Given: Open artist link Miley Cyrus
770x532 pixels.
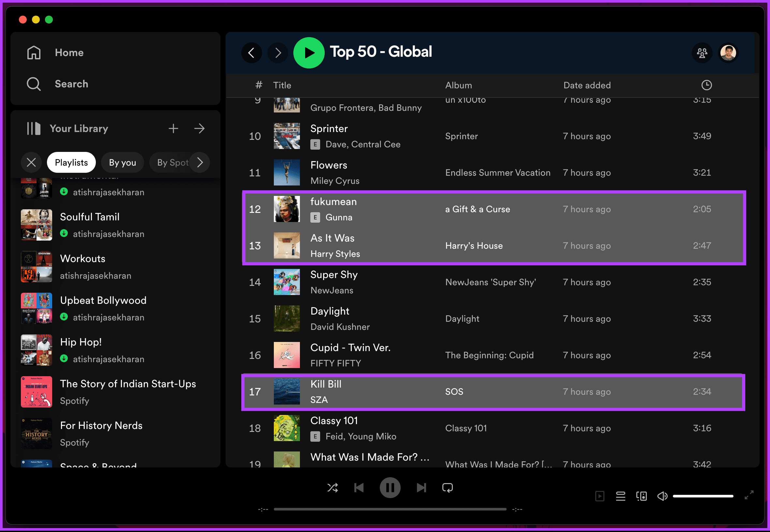Looking at the screenshot, I should (x=335, y=181).
